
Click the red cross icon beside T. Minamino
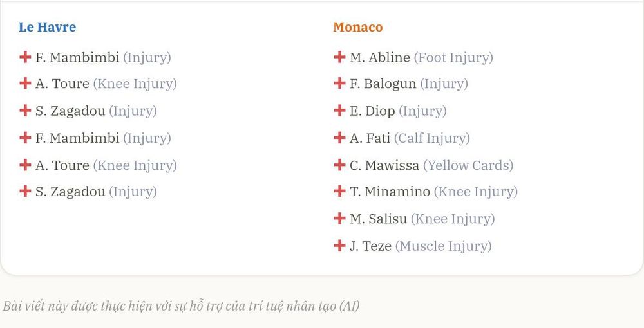click(x=339, y=191)
